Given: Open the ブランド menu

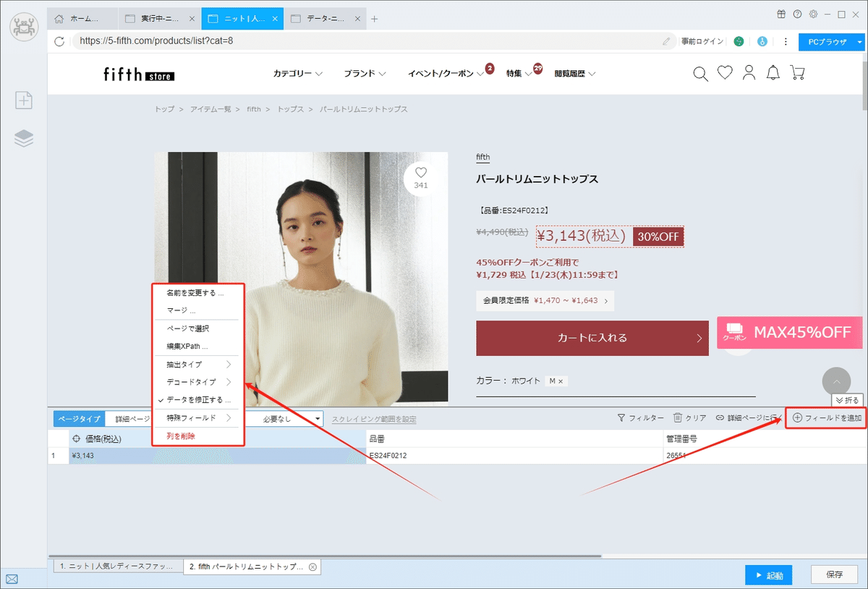Looking at the screenshot, I should (365, 73).
